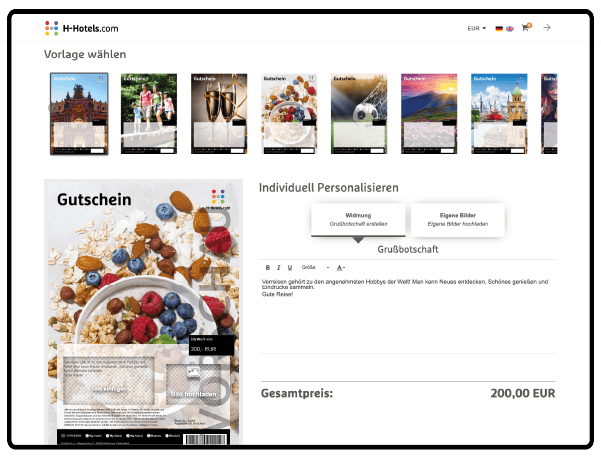
Task: Toggle italic text formatting
Action: (x=278, y=268)
